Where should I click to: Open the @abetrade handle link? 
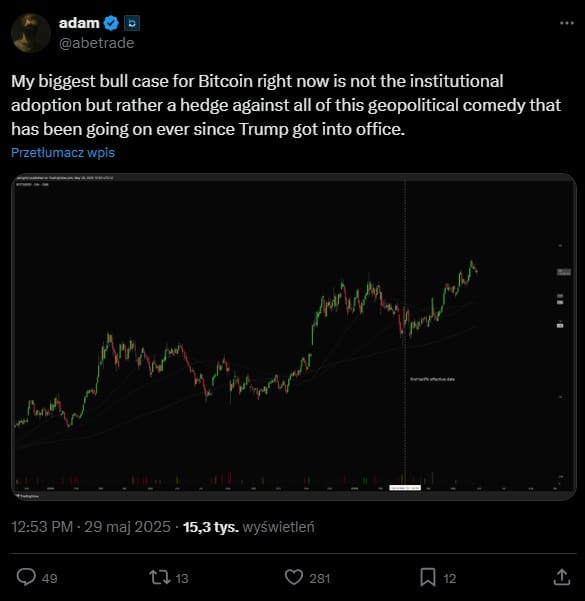click(x=97, y=43)
